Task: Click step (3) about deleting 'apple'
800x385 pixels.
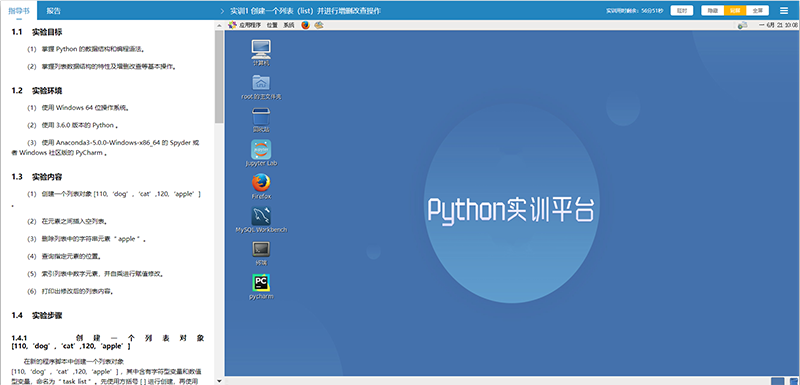Action: 87,239
